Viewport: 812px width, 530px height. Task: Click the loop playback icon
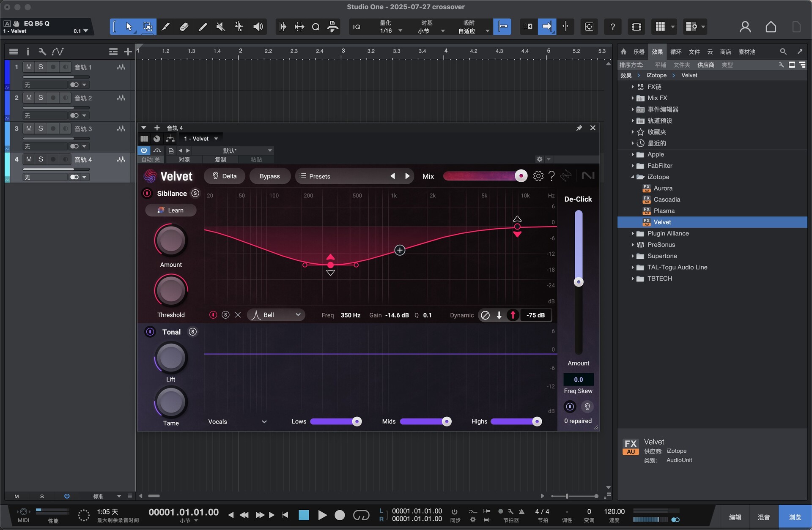coord(361,515)
